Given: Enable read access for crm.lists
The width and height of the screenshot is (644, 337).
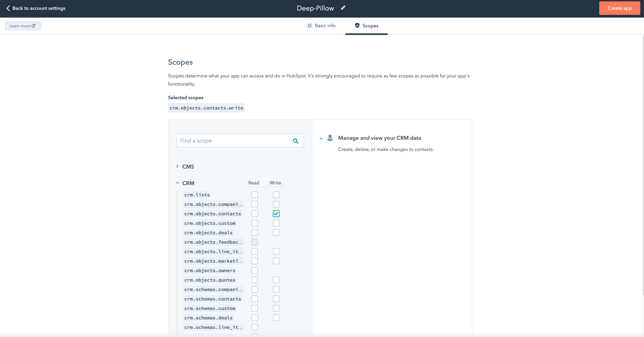Looking at the screenshot, I should coord(254,195).
